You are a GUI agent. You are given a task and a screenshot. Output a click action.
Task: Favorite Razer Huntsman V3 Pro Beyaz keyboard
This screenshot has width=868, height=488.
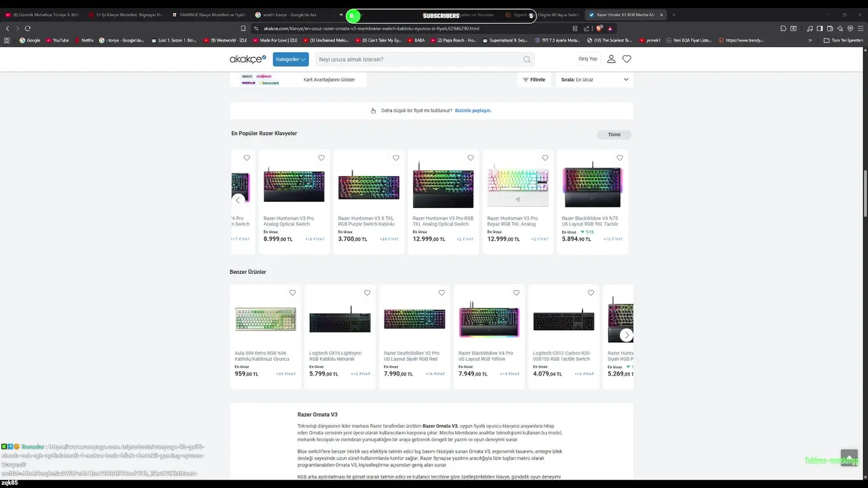545,158
